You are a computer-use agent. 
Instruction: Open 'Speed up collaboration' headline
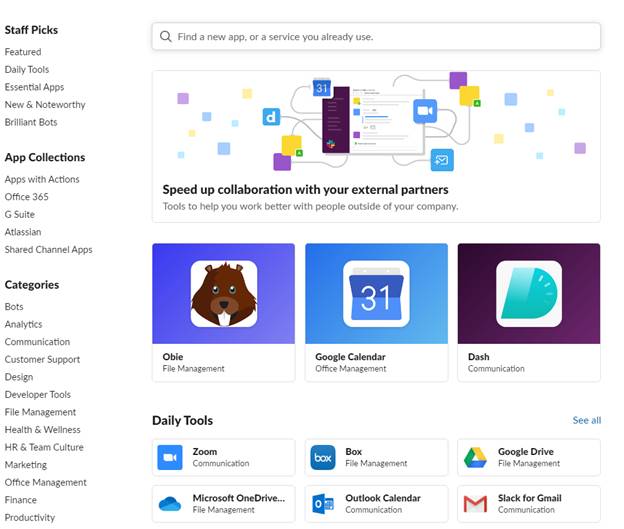305,190
